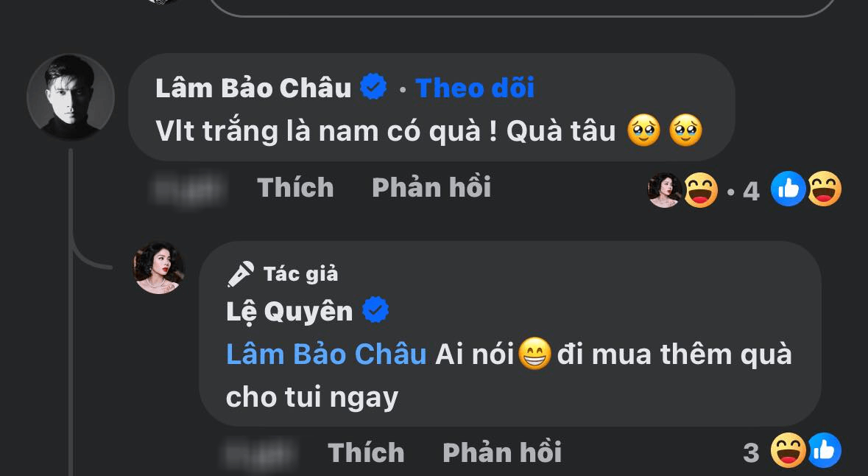
Task: Open the Lâm Bảo Châu mention in reply
Action: point(326,354)
